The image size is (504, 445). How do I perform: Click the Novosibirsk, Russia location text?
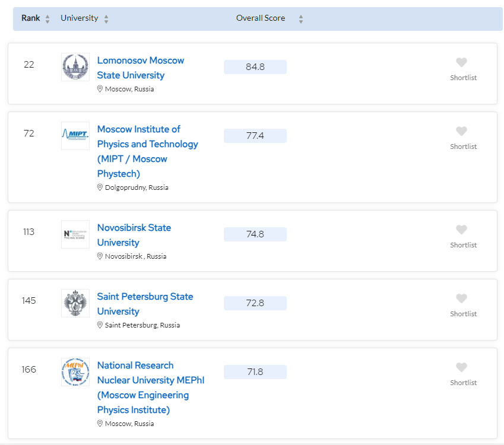[x=135, y=256]
